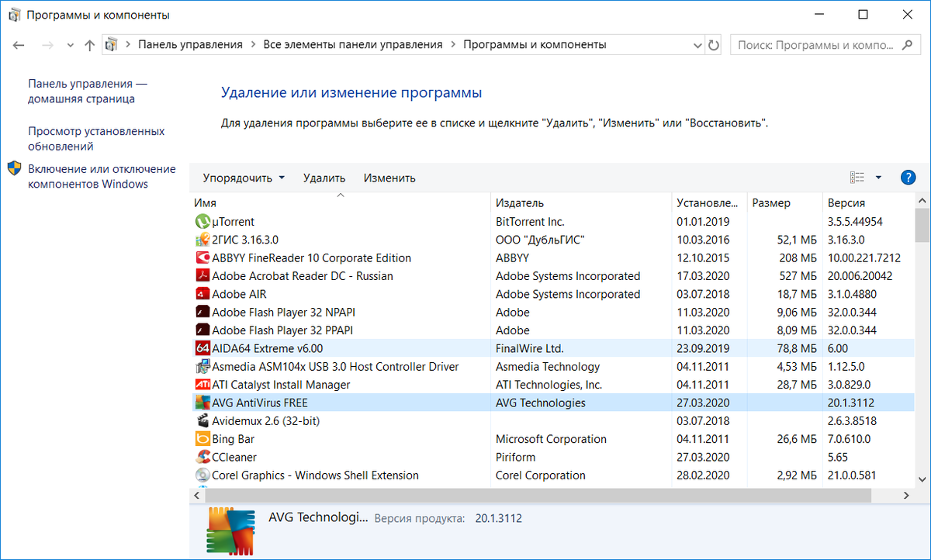Select the ABBYY FineReader icon
The height and width of the screenshot is (560, 931).
tap(202, 258)
